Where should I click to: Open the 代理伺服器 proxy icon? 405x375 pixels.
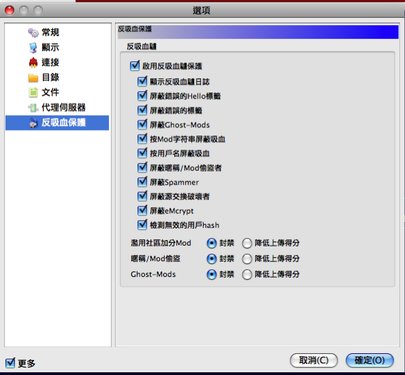33,108
